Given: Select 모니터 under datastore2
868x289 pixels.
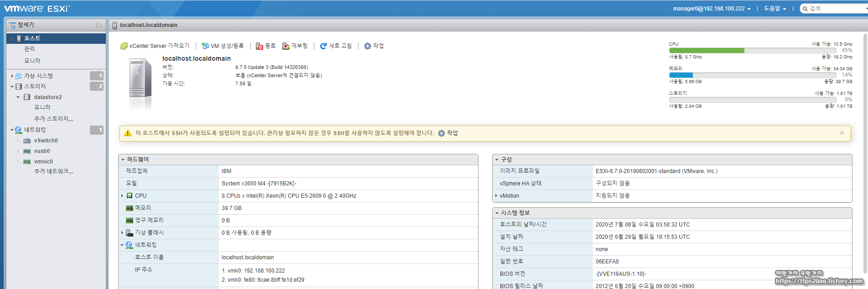Looking at the screenshot, I should 42,107.
